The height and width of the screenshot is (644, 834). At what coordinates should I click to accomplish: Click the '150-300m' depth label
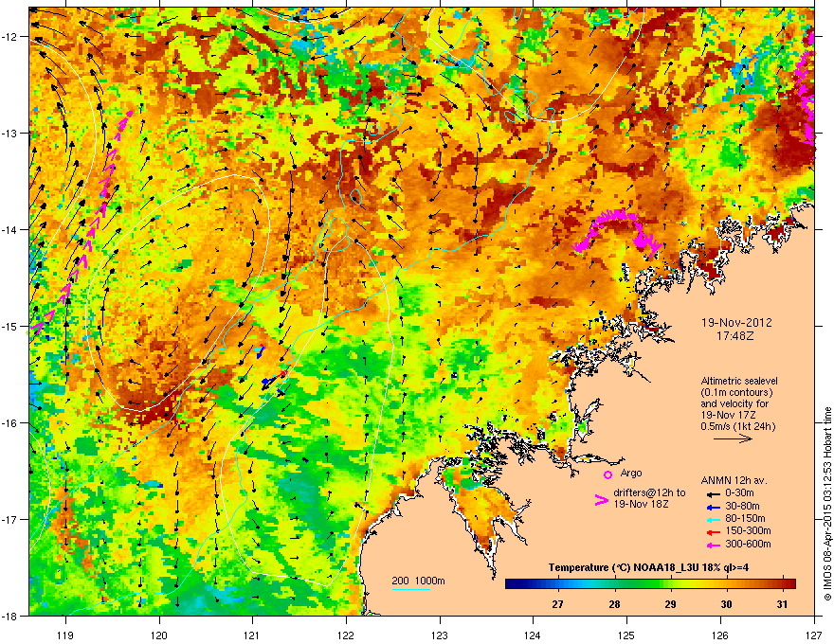tap(748, 530)
